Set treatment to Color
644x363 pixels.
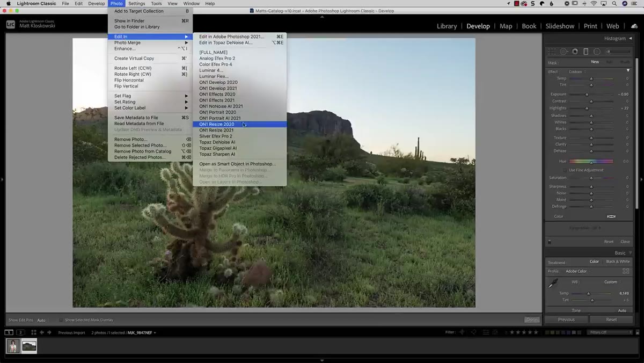tap(594, 262)
